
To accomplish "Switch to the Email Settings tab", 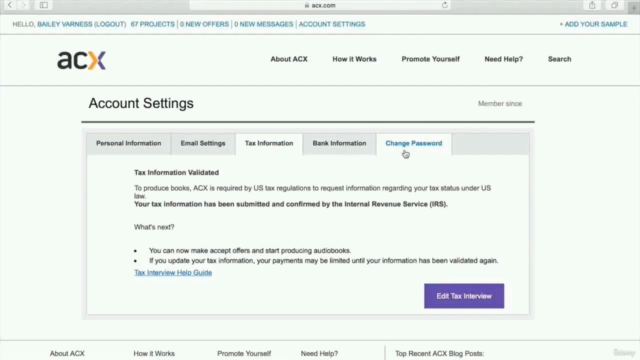I will click(x=203, y=144).
